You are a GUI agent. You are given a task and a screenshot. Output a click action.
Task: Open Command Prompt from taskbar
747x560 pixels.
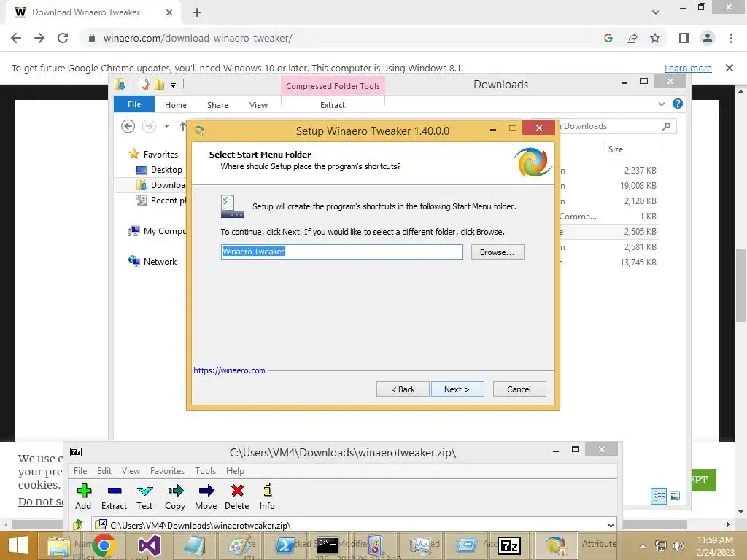[x=328, y=545]
